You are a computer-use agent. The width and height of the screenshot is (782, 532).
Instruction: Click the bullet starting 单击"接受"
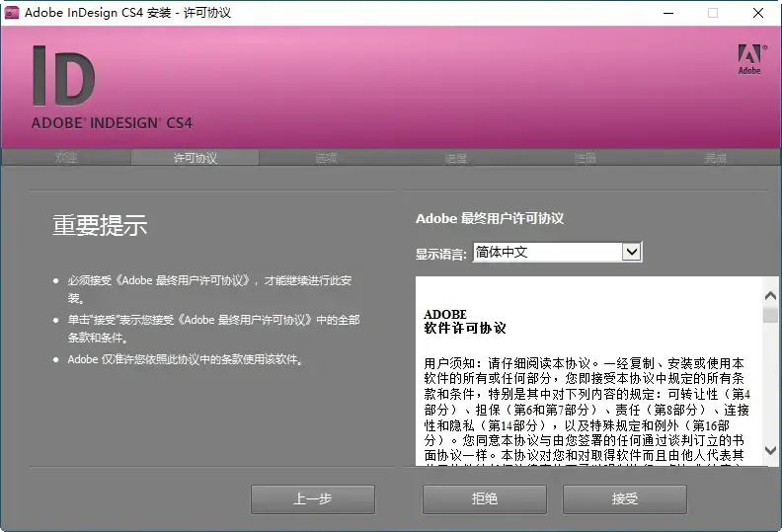[x=214, y=329]
